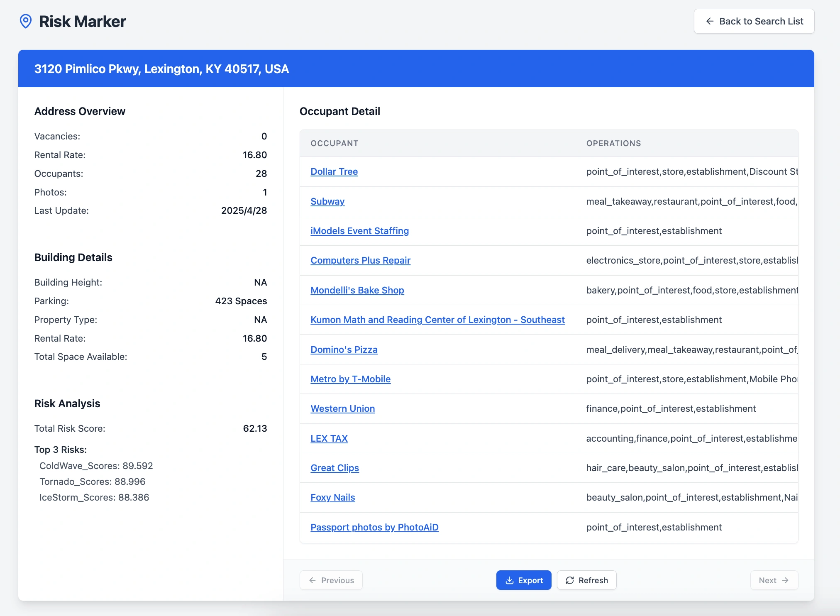Go back to the search list
The image size is (840, 616).
[754, 21]
